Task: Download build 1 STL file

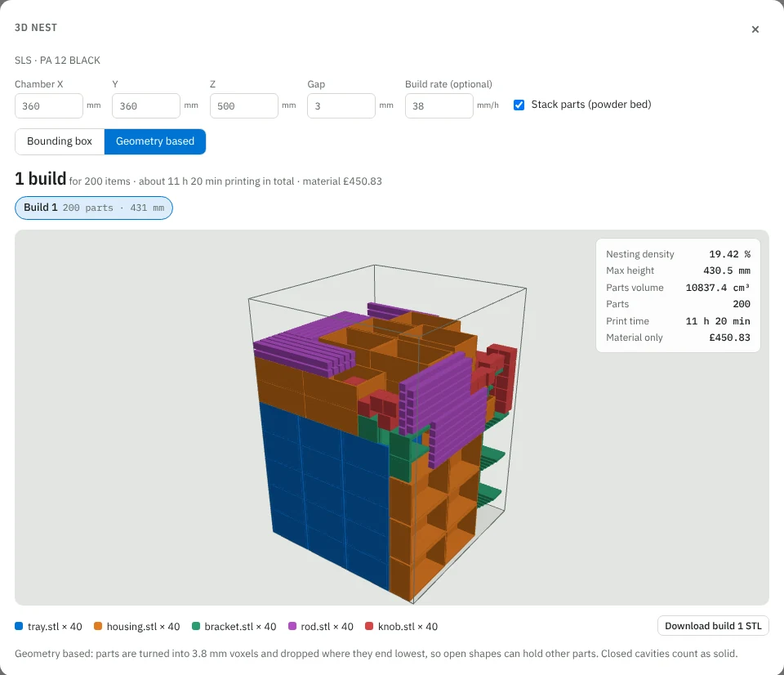Action: (713, 626)
